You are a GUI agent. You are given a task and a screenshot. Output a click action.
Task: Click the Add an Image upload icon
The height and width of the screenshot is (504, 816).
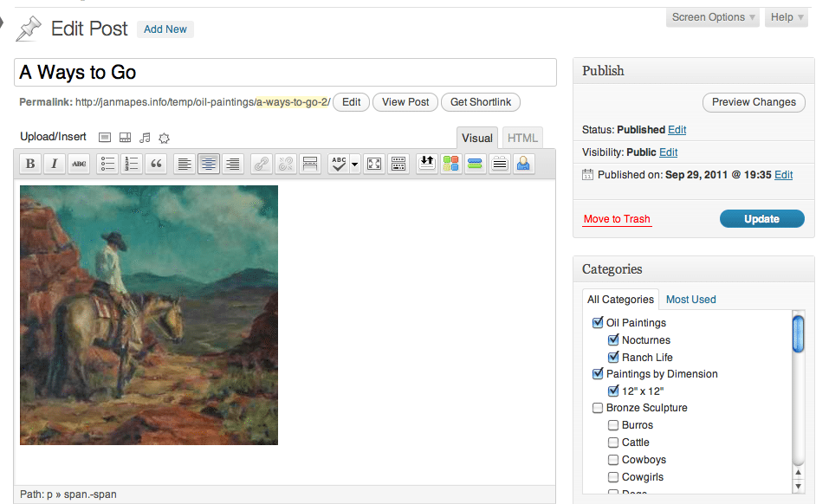(x=105, y=138)
